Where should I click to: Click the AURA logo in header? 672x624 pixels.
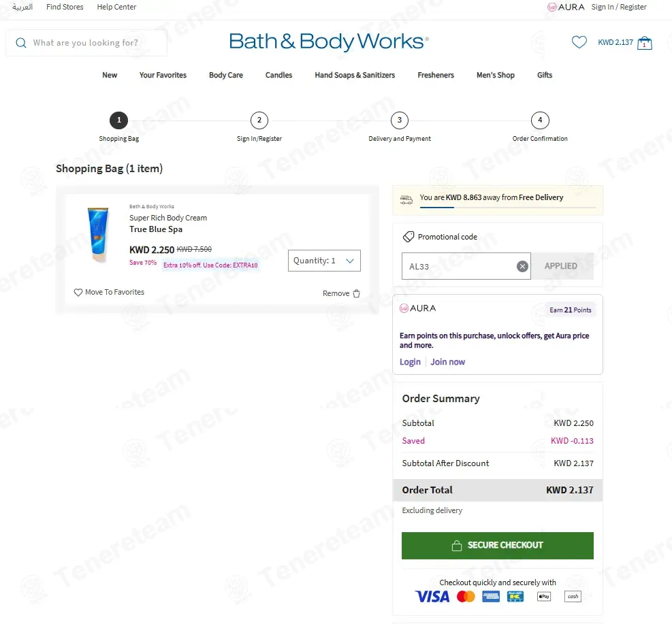point(566,7)
